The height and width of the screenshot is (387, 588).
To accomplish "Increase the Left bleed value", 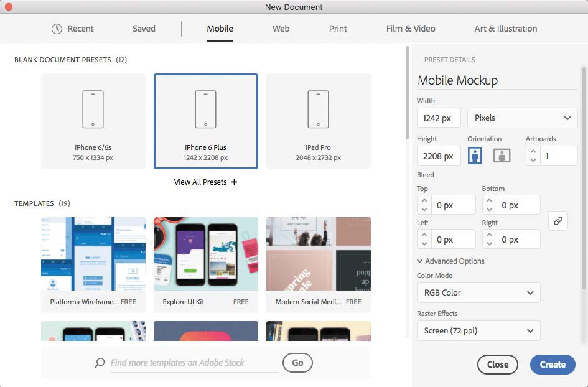I will coord(424,235).
